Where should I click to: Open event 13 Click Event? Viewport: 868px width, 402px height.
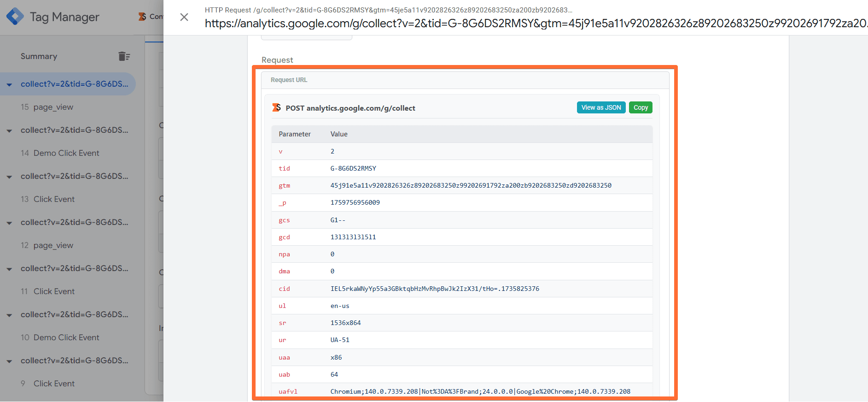[x=54, y=199]
